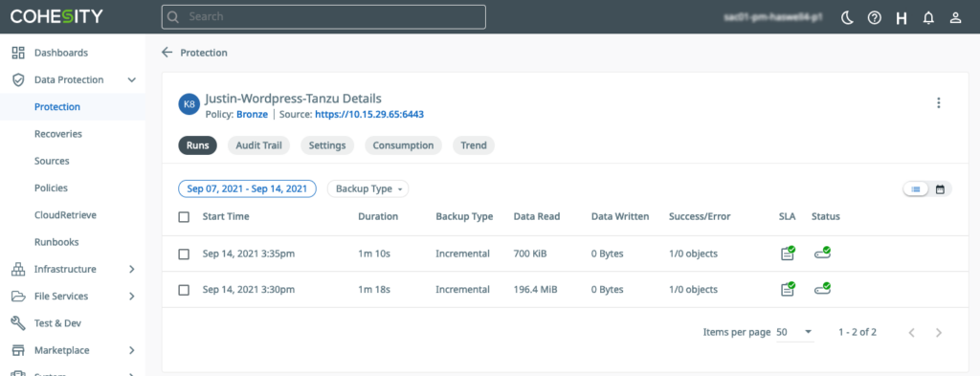Click the Protection breadcrumb text
980x376 pixels.
tap(204, 53)
